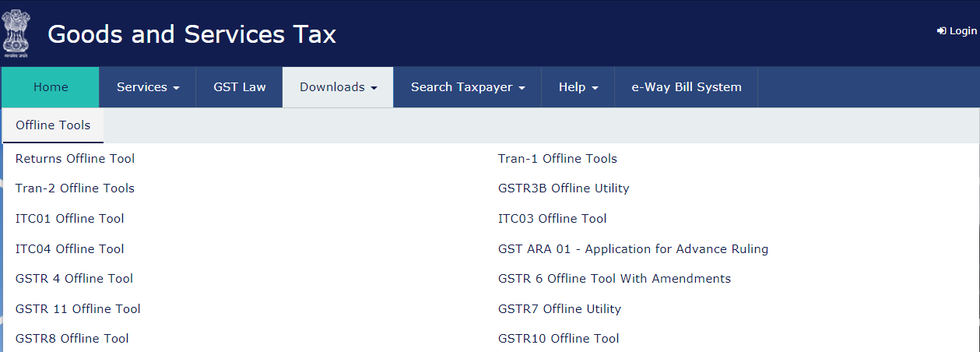Open GSTR7 Offline Utility link

(x=560, y=309)
